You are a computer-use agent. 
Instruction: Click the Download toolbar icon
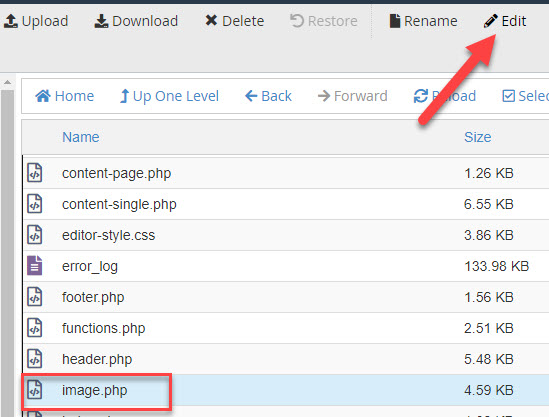tap(102, 21)
